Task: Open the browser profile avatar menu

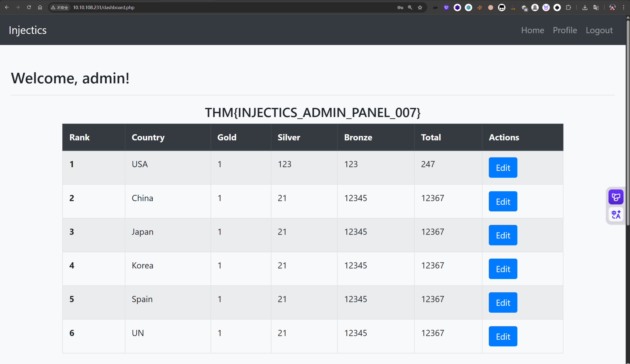Action: pos(612,7)
